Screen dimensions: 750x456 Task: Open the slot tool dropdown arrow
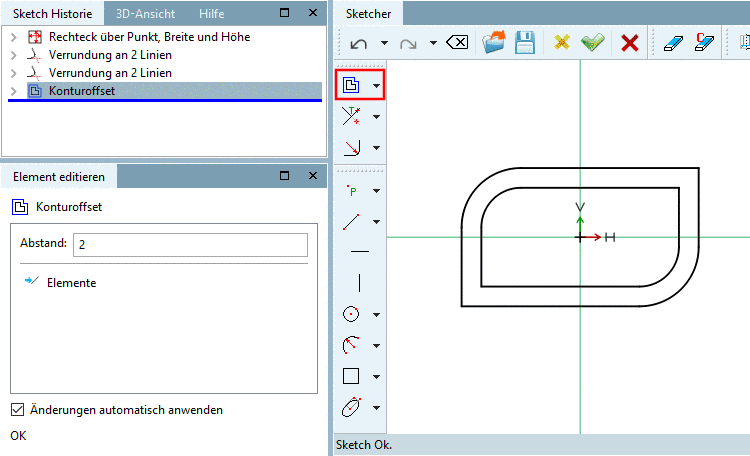(376, 408)
